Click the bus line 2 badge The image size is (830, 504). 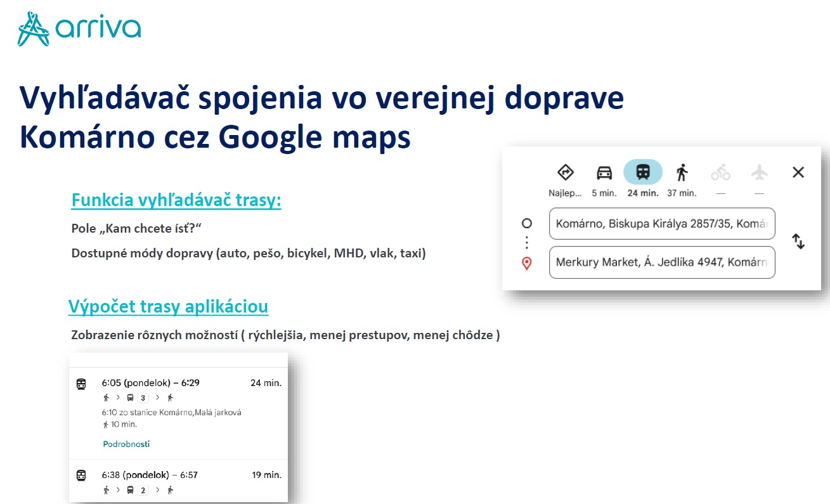[x=143, y=490]
